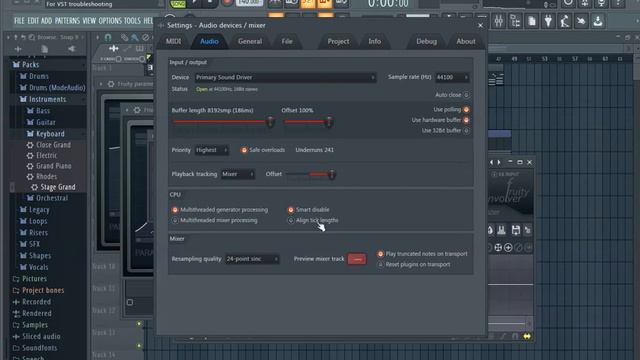Toggle Play truncated notes on transport
This screenshot has width=640, height=360.
point(380,254)
